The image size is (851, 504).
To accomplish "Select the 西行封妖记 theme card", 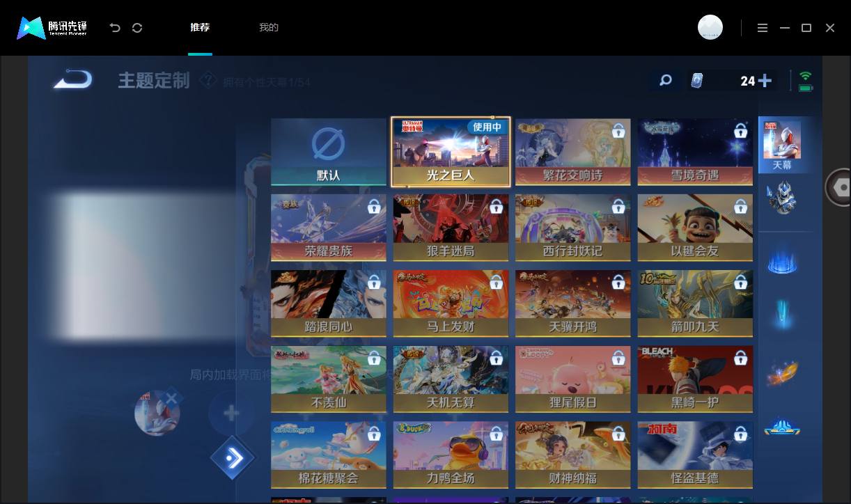I will pos(573,228).
